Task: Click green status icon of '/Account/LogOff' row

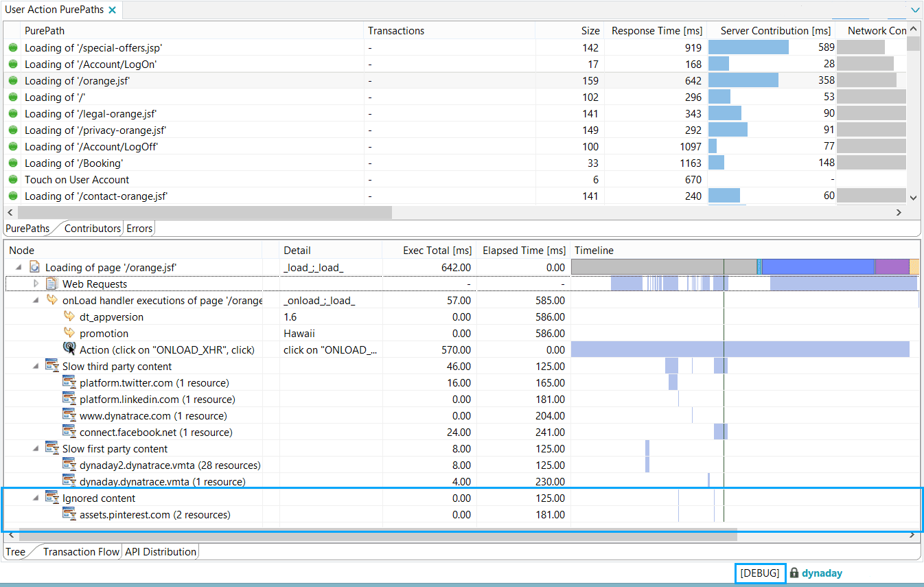Action: (x=12, y=147)
